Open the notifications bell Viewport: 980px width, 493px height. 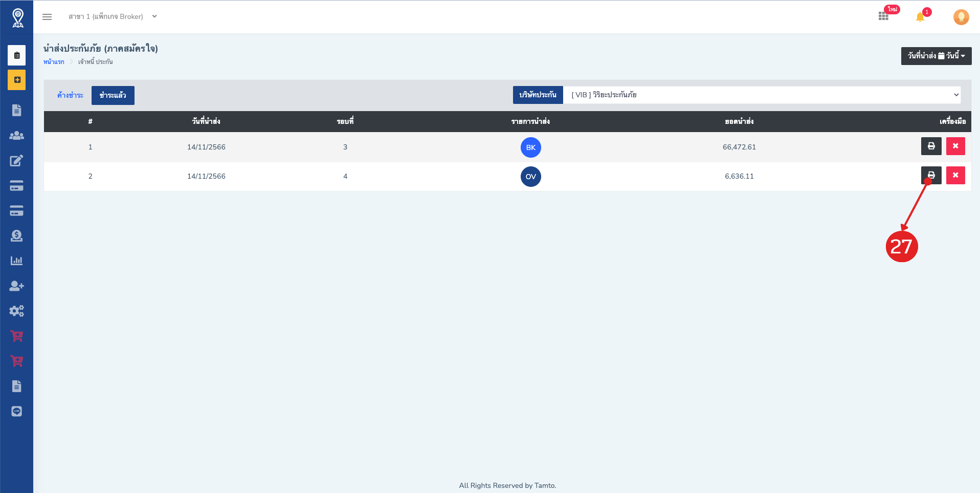click(920, 17)
